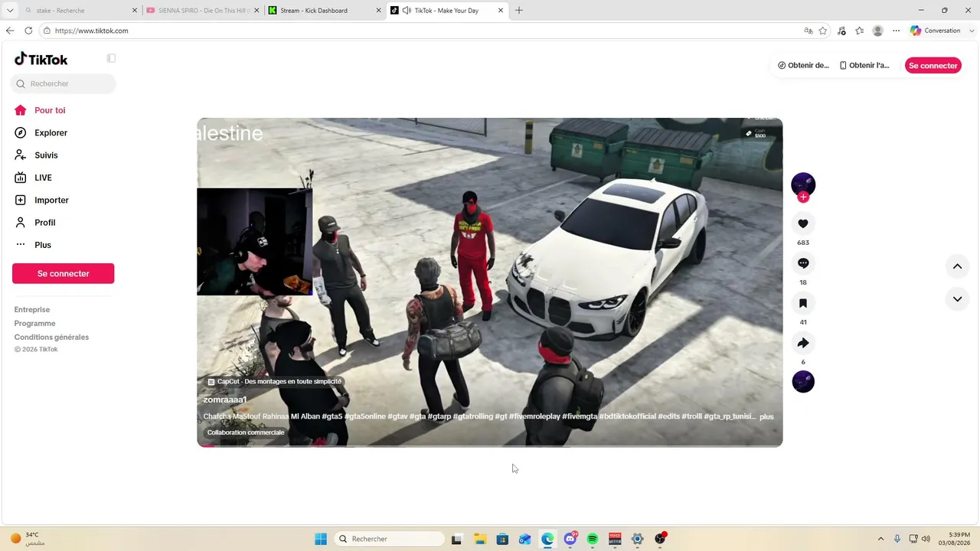Open the browser favorites list icon
The width and height of the screenshot is (980, 551).
[x=859, y=31]
